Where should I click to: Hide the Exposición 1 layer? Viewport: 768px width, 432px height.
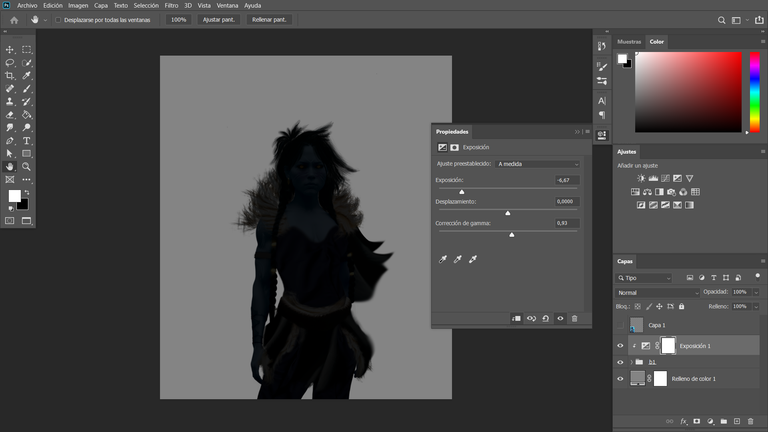tap(620, 346)
